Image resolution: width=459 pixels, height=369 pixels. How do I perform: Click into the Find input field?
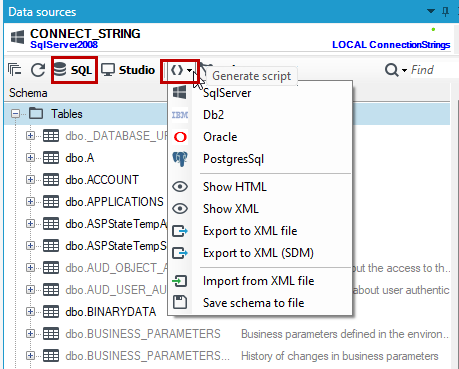click(433, 70)
